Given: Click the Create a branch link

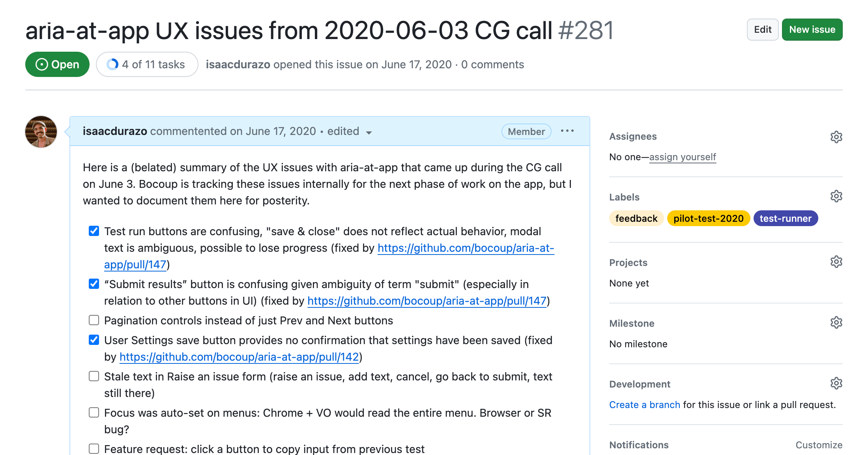Looking at the screenshot, I should pyautogui.click(x=644, y=404).
